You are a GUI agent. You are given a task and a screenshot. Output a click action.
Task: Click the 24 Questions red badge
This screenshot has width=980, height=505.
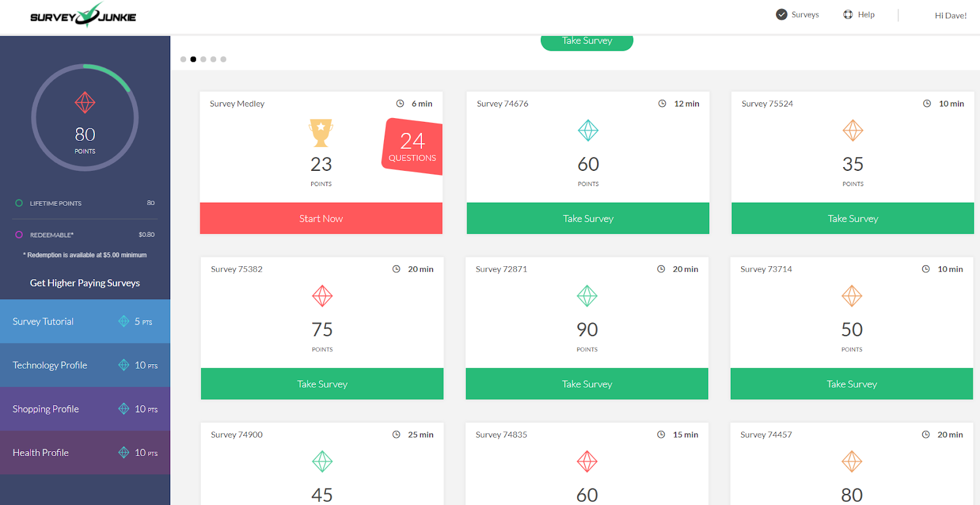click(413, 146)
